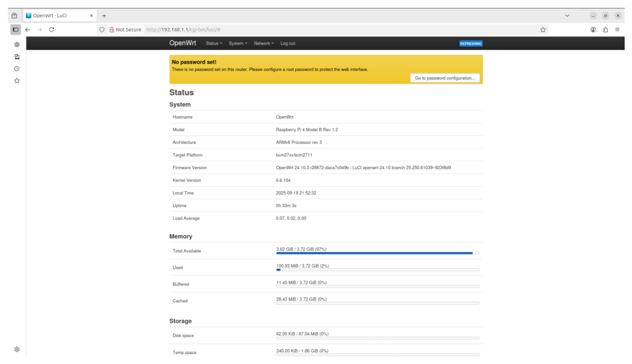Viewport: 632px width, 364px height.
Task: Click the Total Available memory progress bar
Action: click(377, 253)
